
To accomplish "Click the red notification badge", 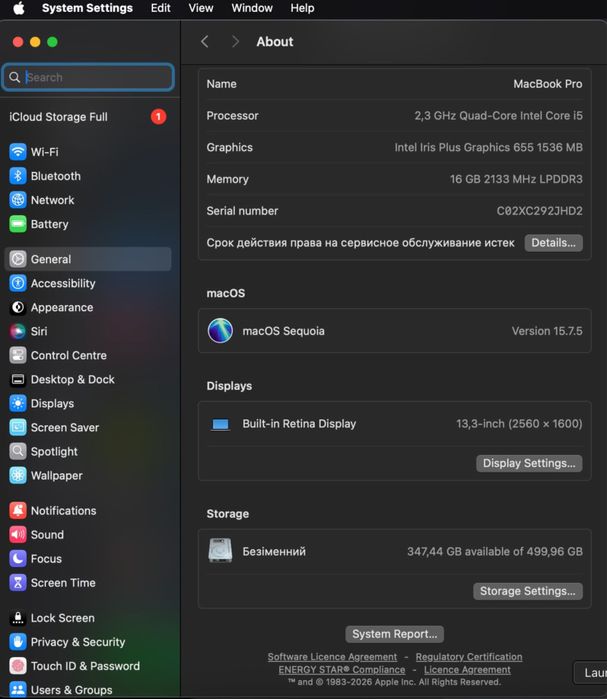I will (158, 117).
